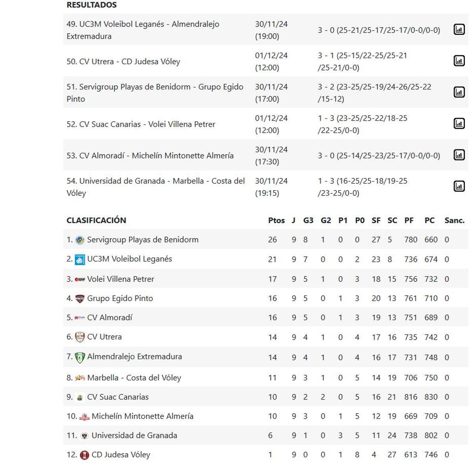This screenshot has height=468, width=476.
Task: Click the SF column header
Action: pyautogui.click(x=376, y=220)
